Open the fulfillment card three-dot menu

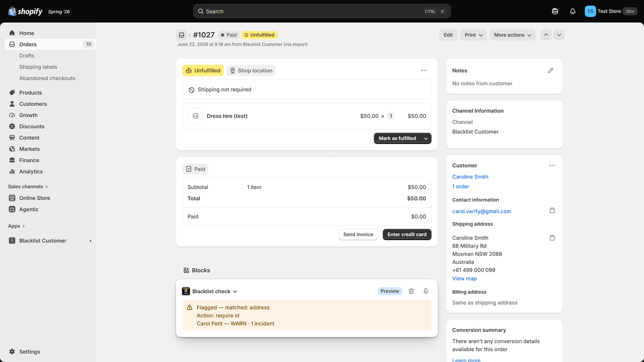[x=424, y=70]
